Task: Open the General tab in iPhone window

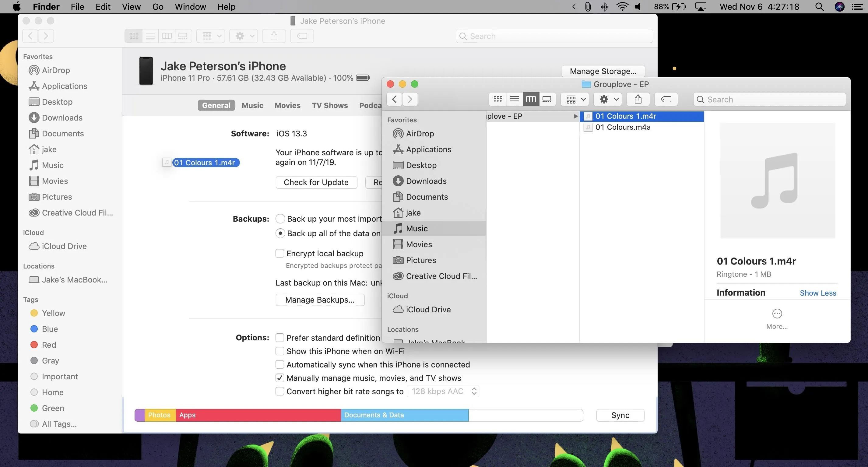Action: tap(216, 105)
